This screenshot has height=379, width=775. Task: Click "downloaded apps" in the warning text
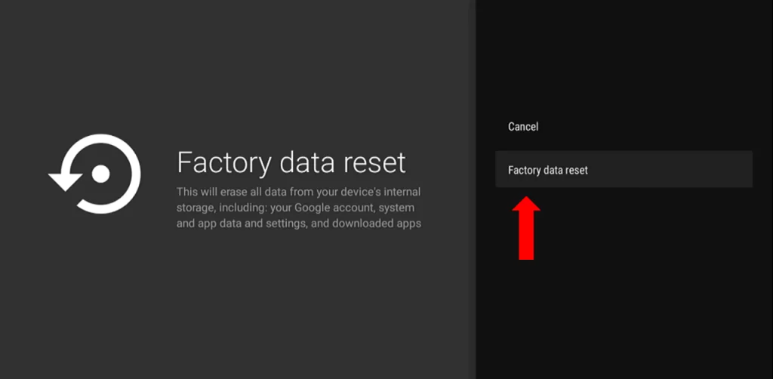377,223
